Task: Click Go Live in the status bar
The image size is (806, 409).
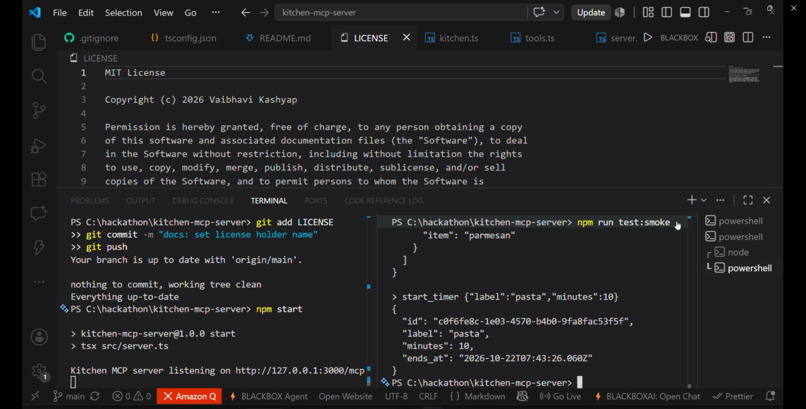Action: [x=560, y=396]
